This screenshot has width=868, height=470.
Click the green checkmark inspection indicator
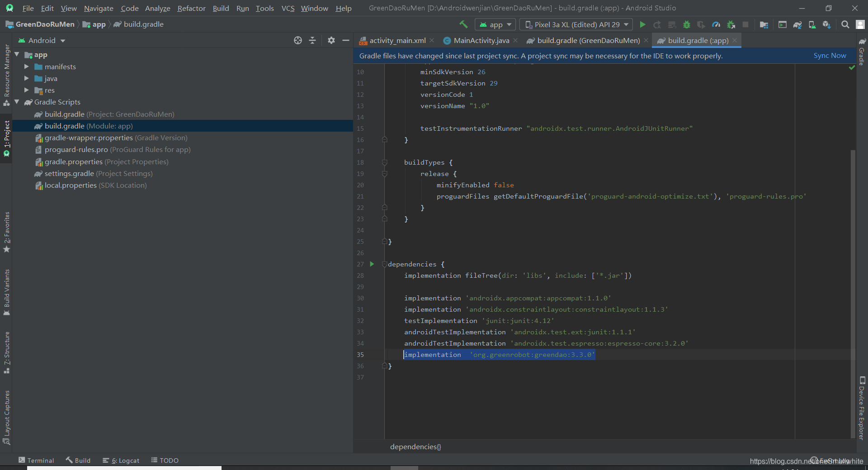[852, 67]
